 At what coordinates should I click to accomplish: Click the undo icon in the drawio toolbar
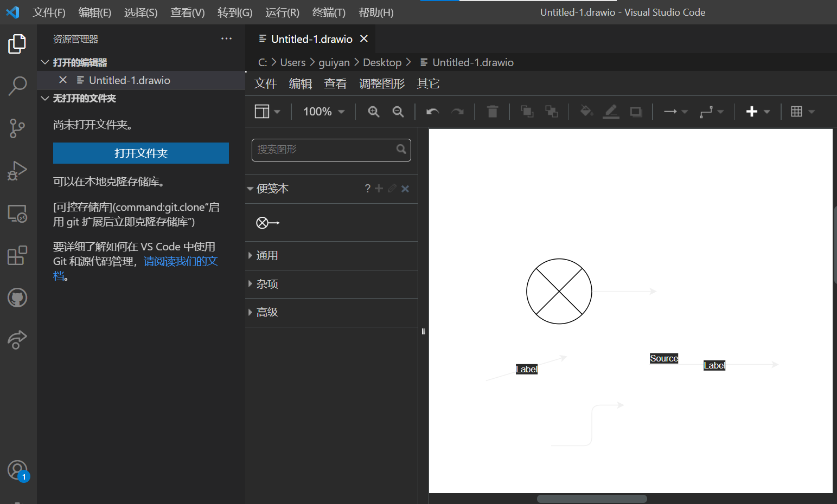click(432, 111)
